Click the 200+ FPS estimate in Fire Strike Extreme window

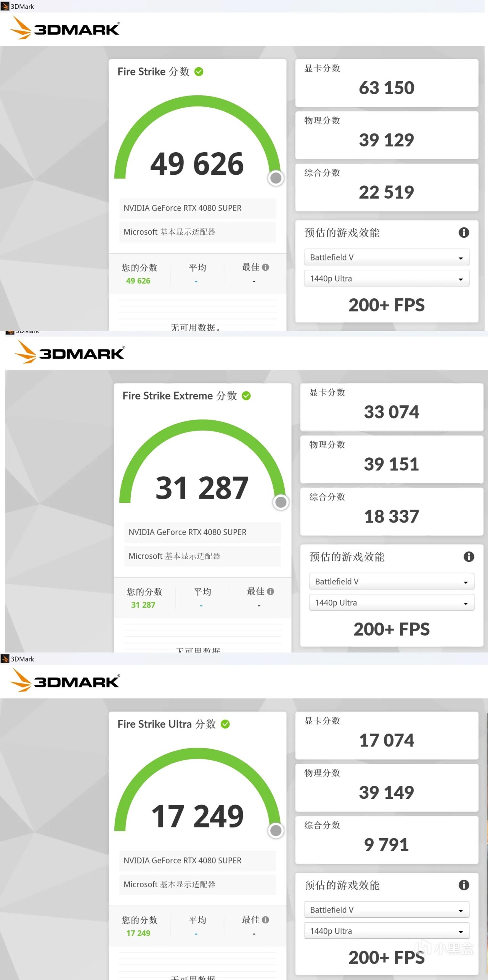(x=392, y=630)
